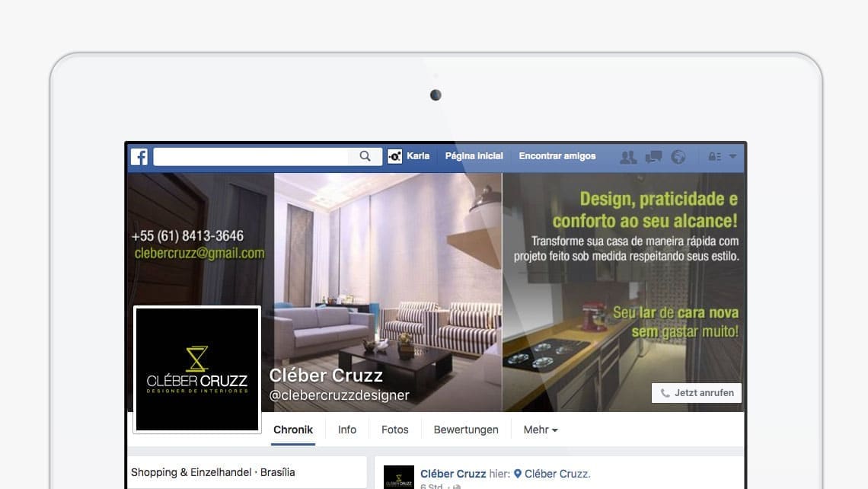
Task: Click post avatar thumbnail
Action: point(398,477)
